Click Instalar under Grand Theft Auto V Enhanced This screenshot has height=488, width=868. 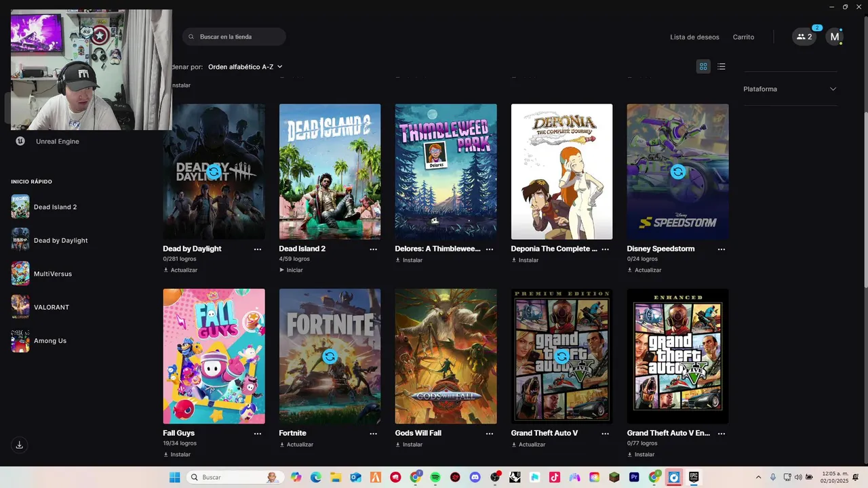[x=641, y=454]
